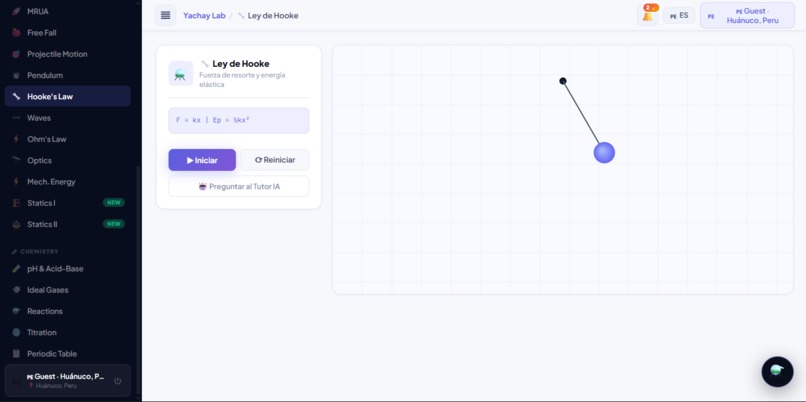Reset simulation with Reiniciar button
The width and height of the screenshot is (806, 402).
coord(275,160)
